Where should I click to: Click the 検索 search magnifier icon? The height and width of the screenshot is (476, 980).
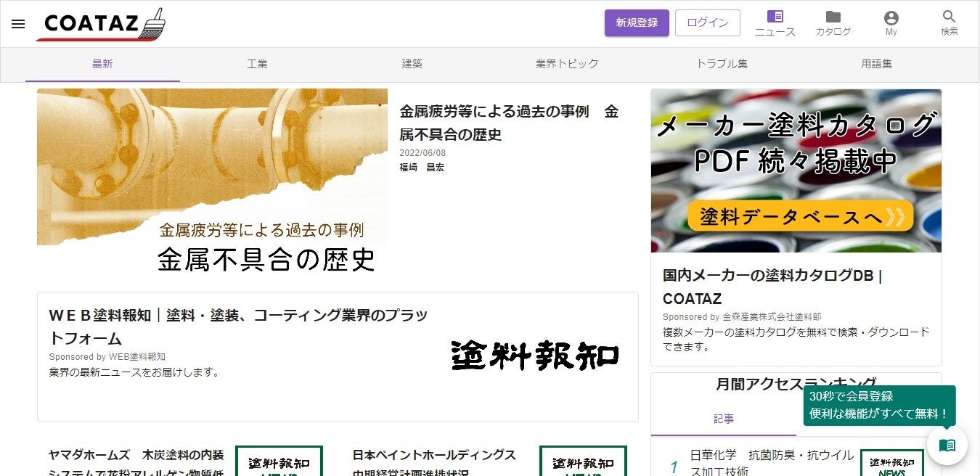pos(950,23)
